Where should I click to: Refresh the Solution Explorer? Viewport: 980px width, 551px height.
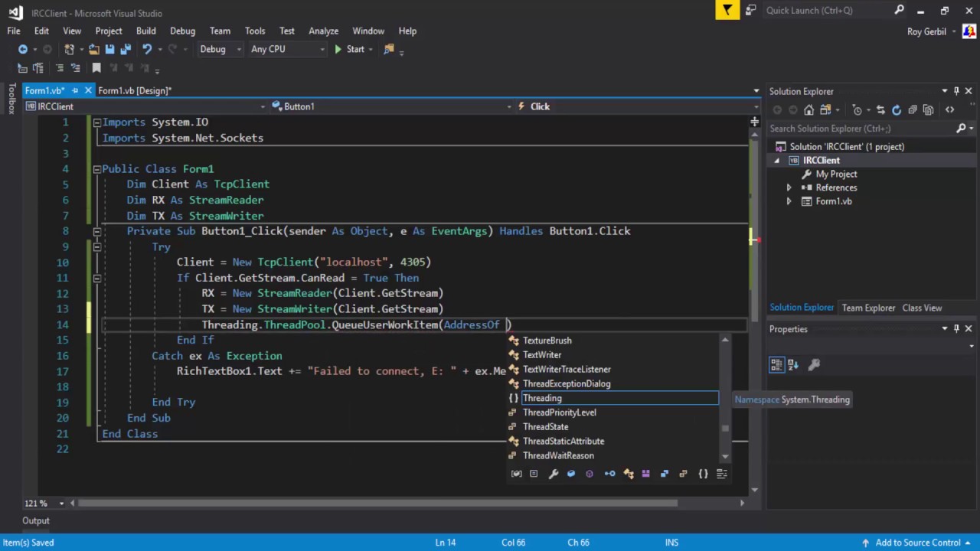click(897, 109)
